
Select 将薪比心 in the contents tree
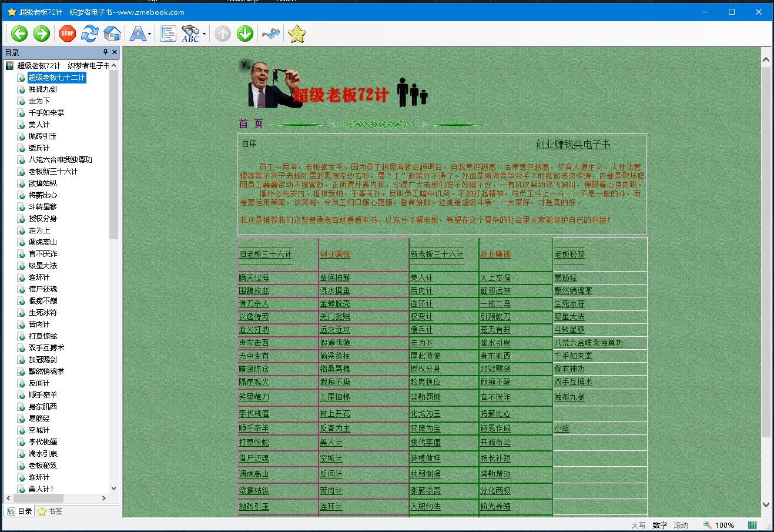click(x=43, y=195)
